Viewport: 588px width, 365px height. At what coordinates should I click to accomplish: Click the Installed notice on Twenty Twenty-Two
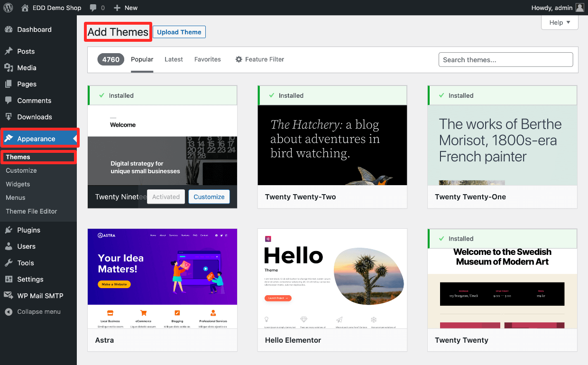332,95
